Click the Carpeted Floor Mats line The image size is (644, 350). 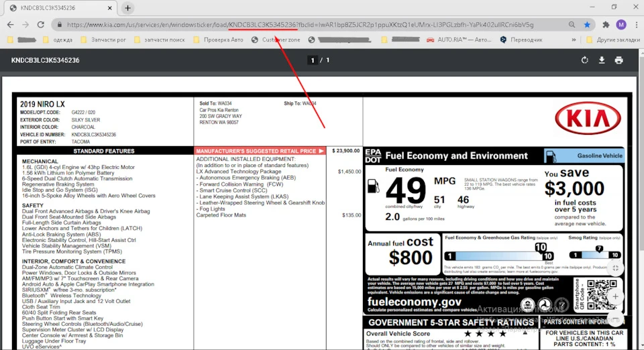pos(221,215)
